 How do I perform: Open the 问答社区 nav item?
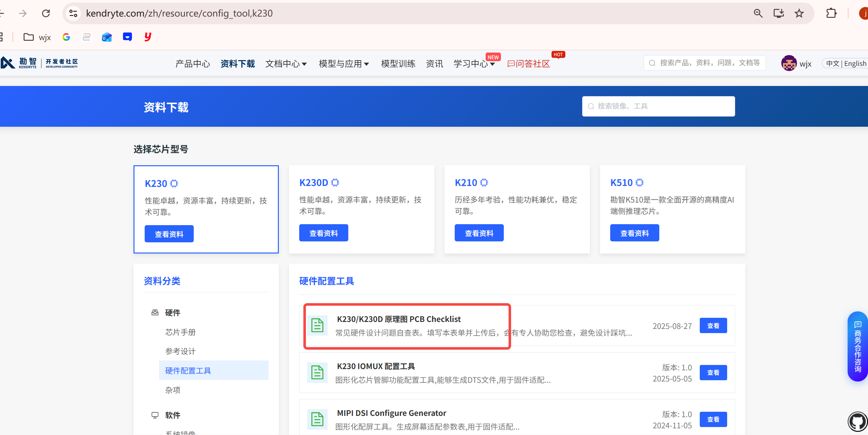coord(529,64)
